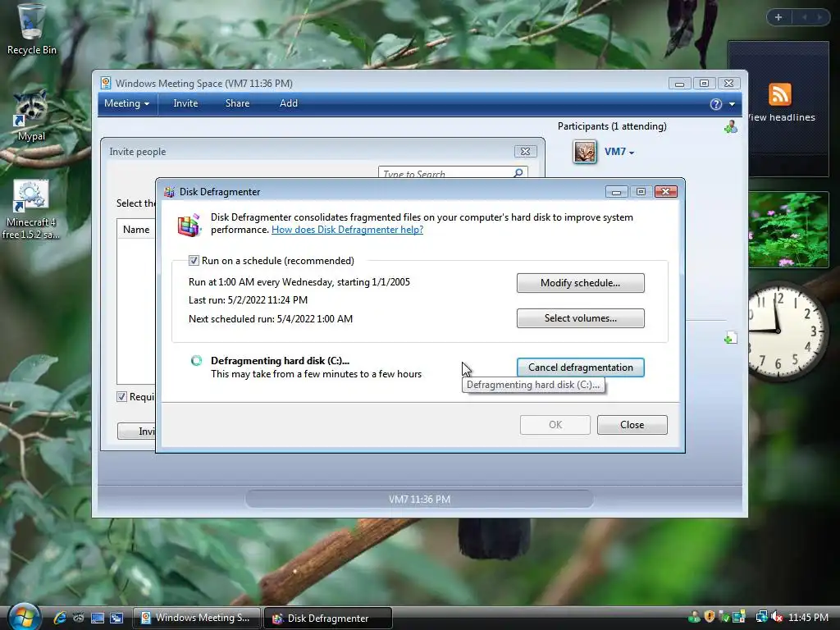Click the Name column header in invite list
The image size is (840, 630).
click(x=136, y=230)
